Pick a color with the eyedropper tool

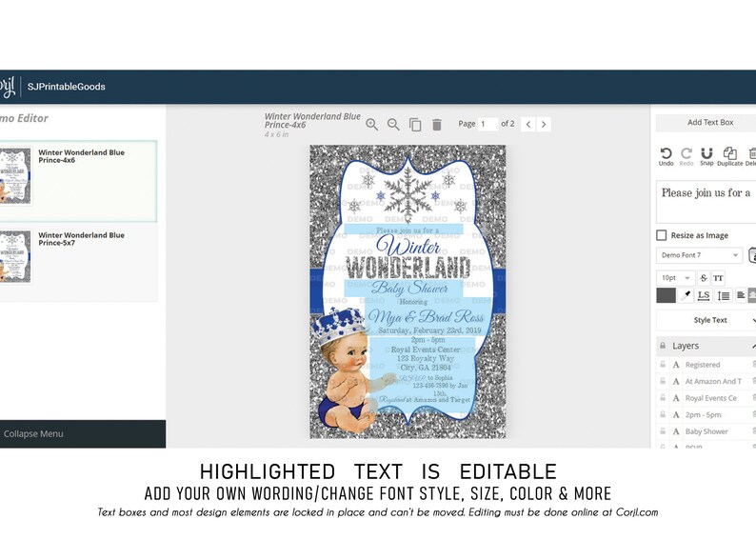pos(686,295)
